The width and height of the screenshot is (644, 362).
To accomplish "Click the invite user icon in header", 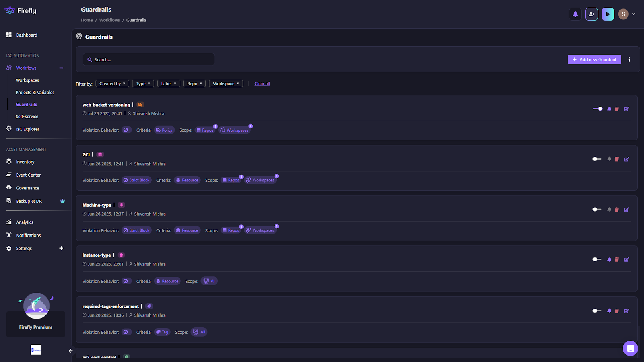I will click(591, 14).
